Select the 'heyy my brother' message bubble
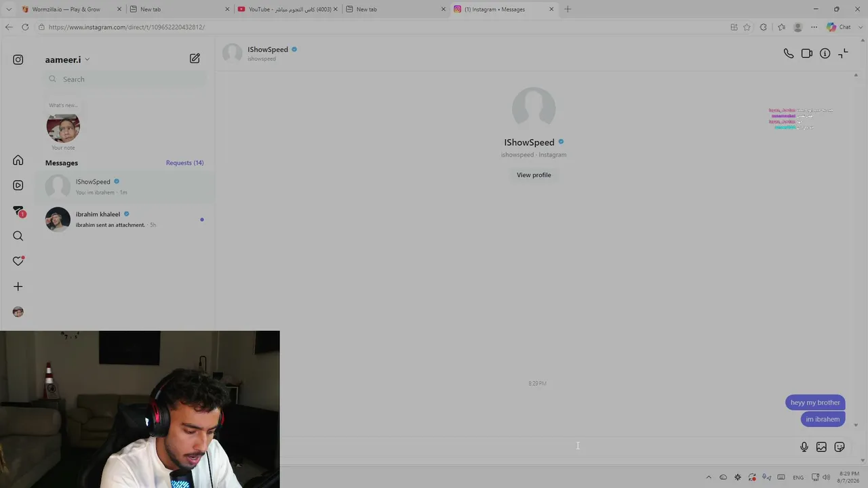868x488 pixels. 815,403
